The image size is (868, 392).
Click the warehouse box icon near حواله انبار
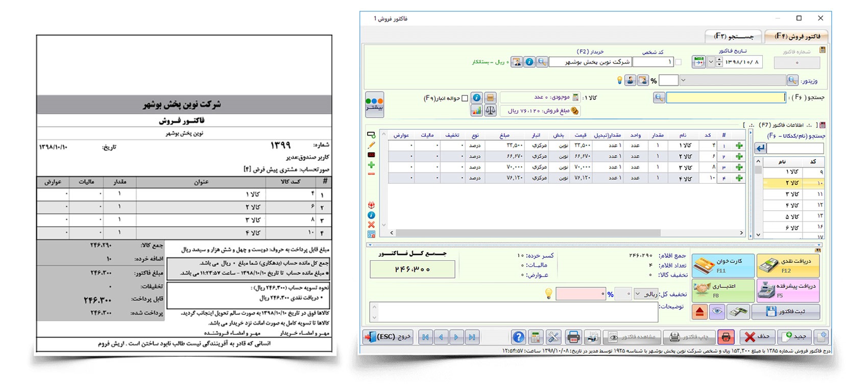click(x=490, y=97)
